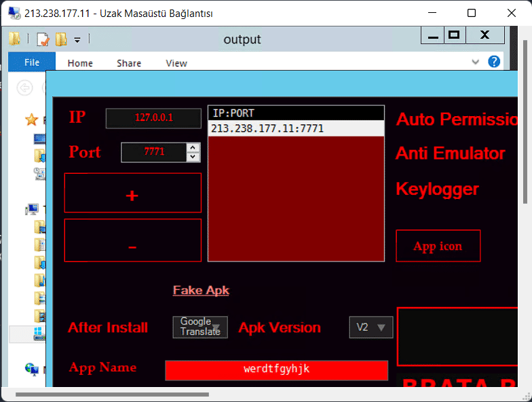Click the New folder icon in Explorer quick access toolbar
Image resolution: width=532 pixels, height=402 pixels.
[61, 39]
